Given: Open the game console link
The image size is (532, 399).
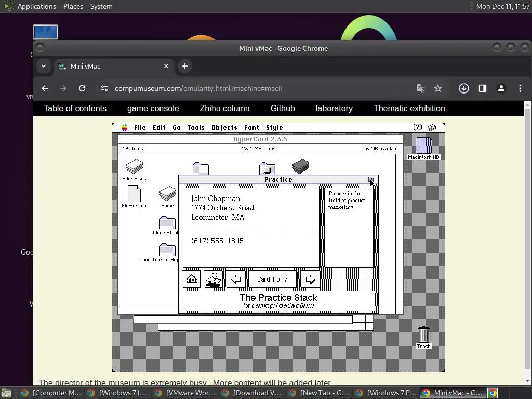Looking at the screenshot, I should 153,108.
